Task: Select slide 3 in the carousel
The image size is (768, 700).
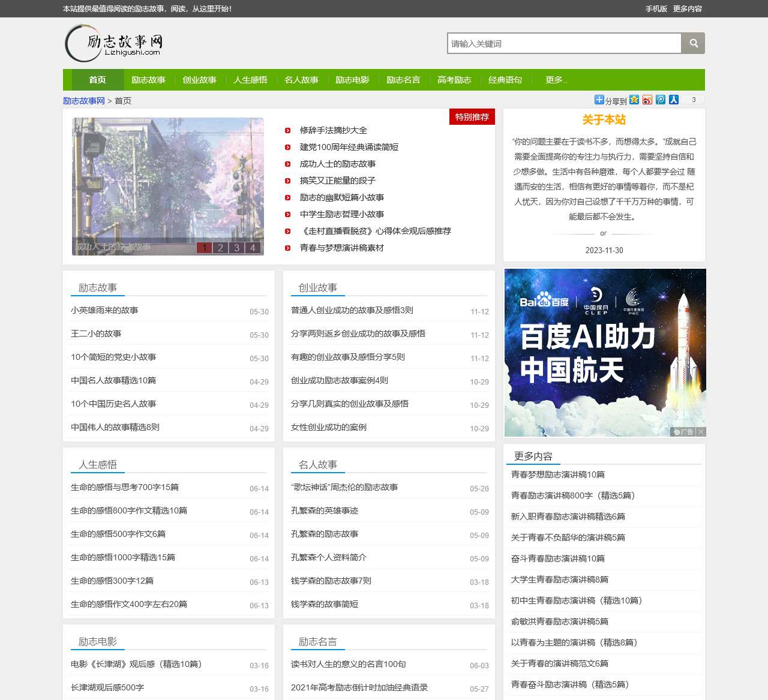Action: (x=236, y=248)
